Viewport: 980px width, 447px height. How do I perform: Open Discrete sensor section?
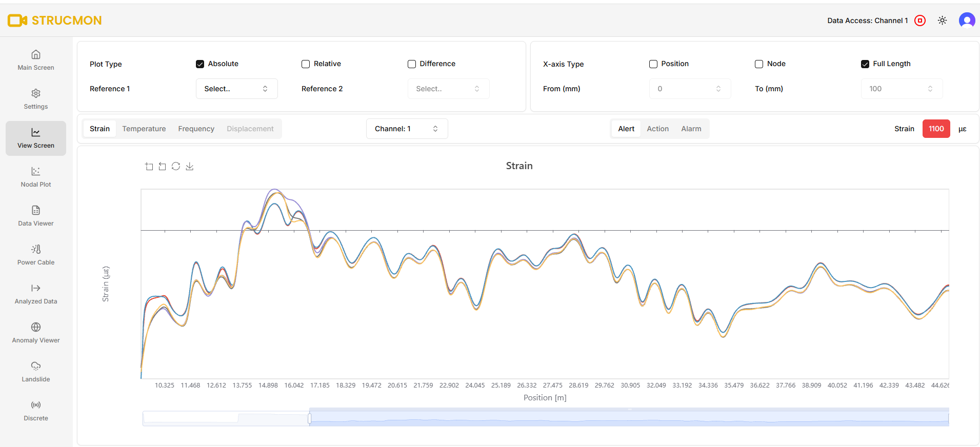point(36,411)
